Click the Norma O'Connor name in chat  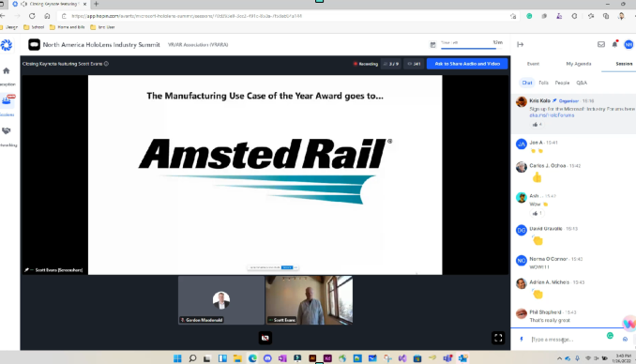click(549, 259)
